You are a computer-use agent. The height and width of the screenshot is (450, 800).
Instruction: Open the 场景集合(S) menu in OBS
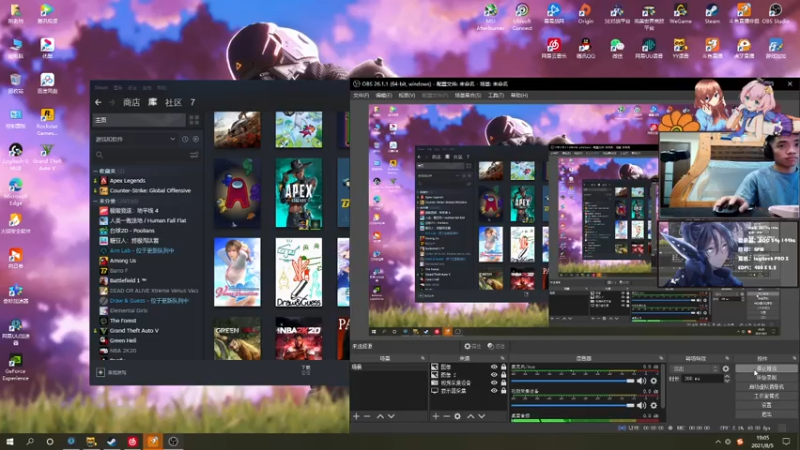pyautogui.click(x=467, y=95)
